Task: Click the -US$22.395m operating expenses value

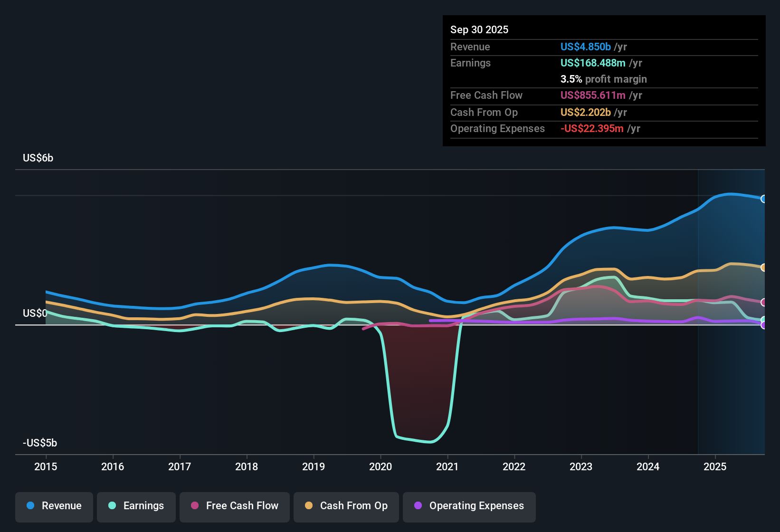Action: point(591,128)
